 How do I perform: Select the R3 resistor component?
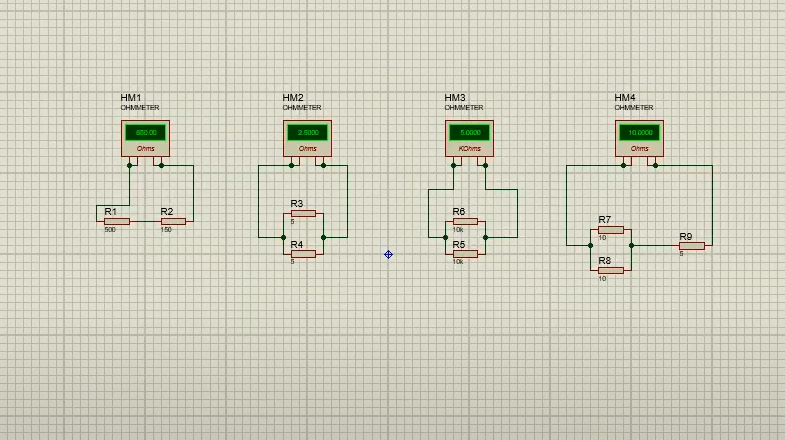tap(303, 213)
